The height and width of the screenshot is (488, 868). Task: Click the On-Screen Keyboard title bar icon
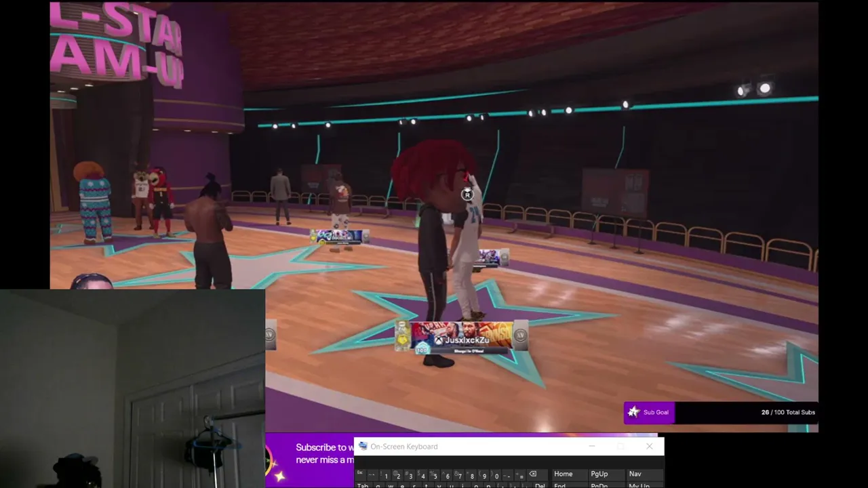tap(363, 446)
